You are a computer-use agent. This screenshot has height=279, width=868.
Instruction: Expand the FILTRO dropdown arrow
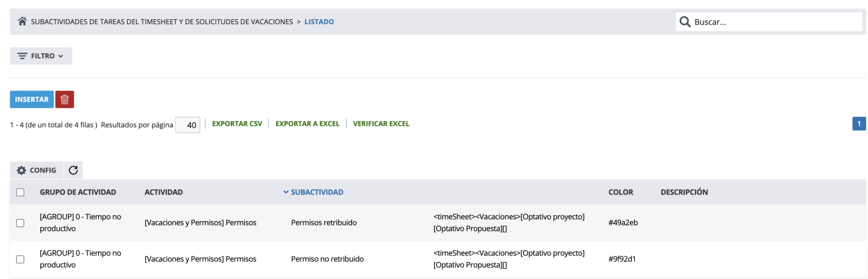click(61, 56)
